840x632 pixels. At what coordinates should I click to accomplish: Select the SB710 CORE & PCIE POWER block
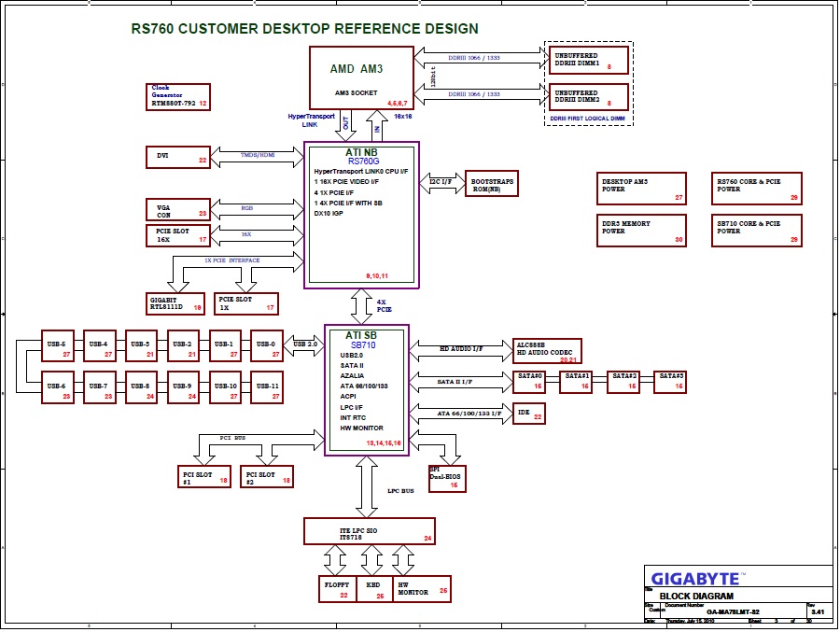(757, 232)
